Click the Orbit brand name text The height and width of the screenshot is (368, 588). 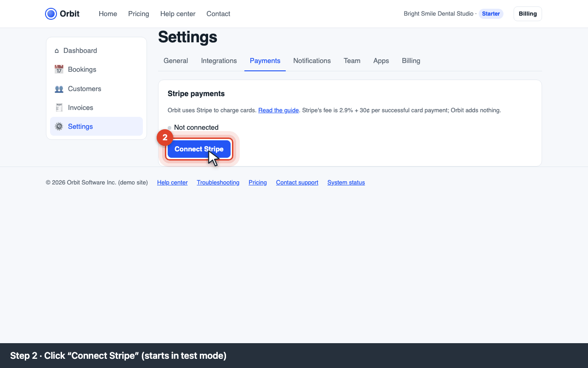pyautogui.click(x=70, y=14)
